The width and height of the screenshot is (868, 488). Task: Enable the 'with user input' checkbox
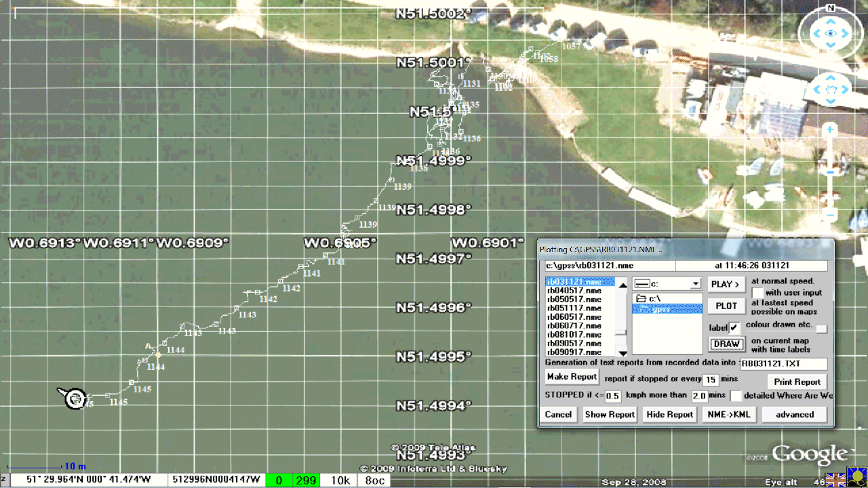coord(757,293)
